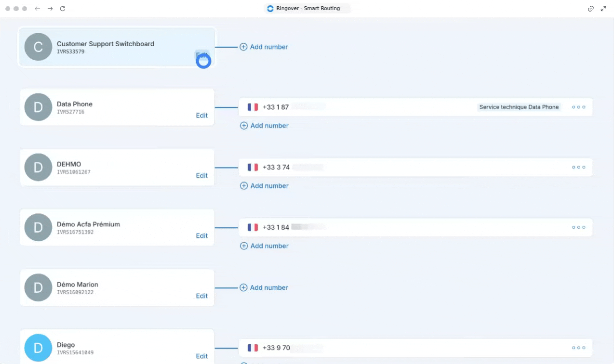Click the French flag beside +33 9 70
The height and width of the screenshot is (364, 614).
pyautogui.click(x=253, y=348)
